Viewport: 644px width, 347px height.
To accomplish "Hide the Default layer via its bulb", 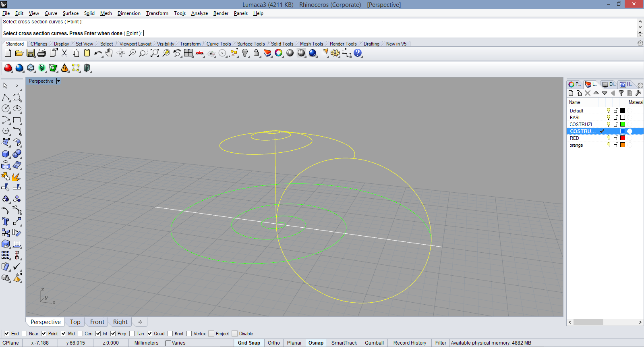I will pos(609,110).
